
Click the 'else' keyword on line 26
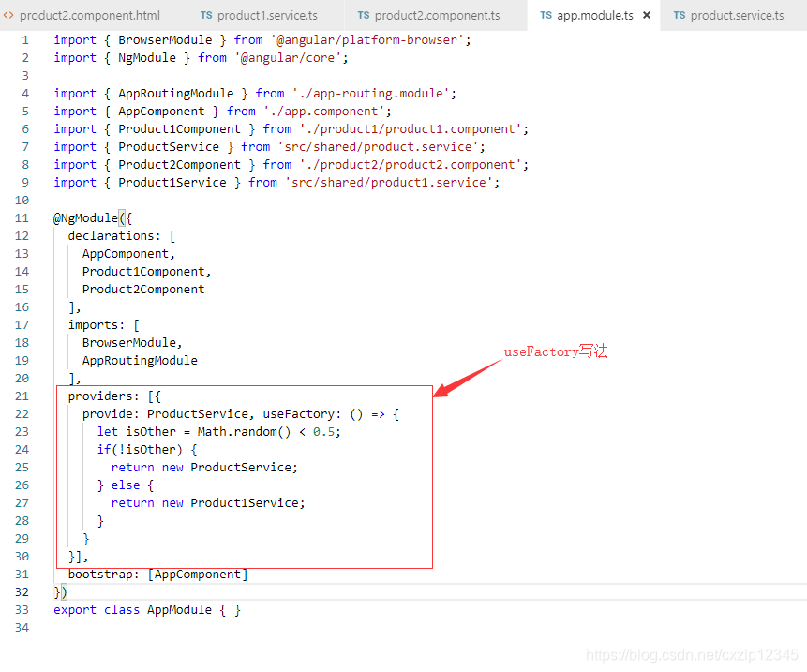click(126, 485)
